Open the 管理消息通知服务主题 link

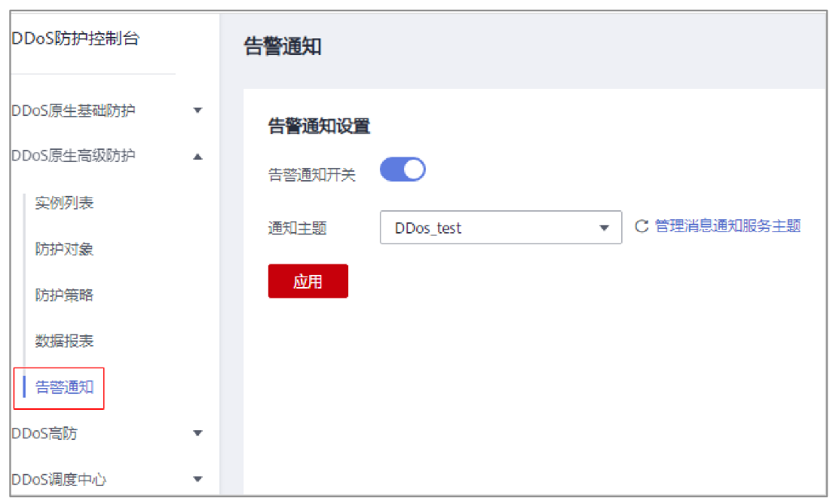(727, 226)
